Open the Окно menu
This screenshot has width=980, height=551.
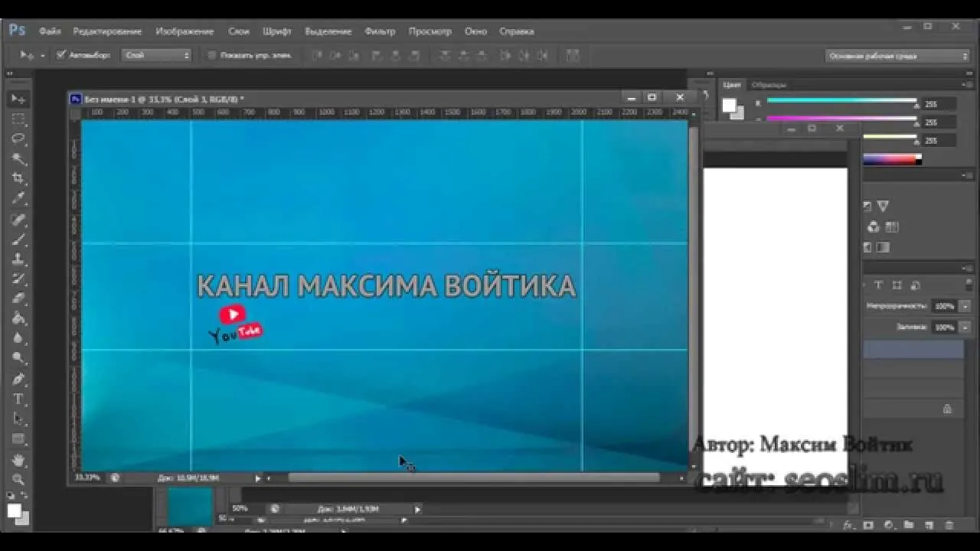475,31
